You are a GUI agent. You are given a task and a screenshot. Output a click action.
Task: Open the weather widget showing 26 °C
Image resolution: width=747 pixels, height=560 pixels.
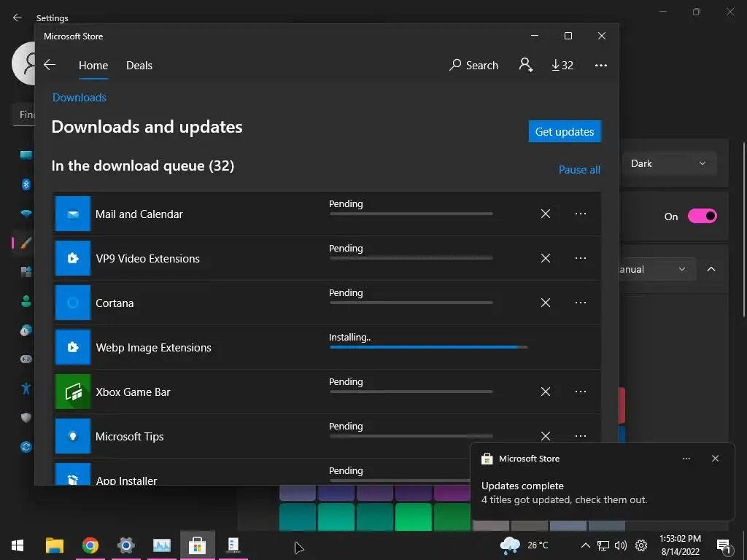coord(524,545)
